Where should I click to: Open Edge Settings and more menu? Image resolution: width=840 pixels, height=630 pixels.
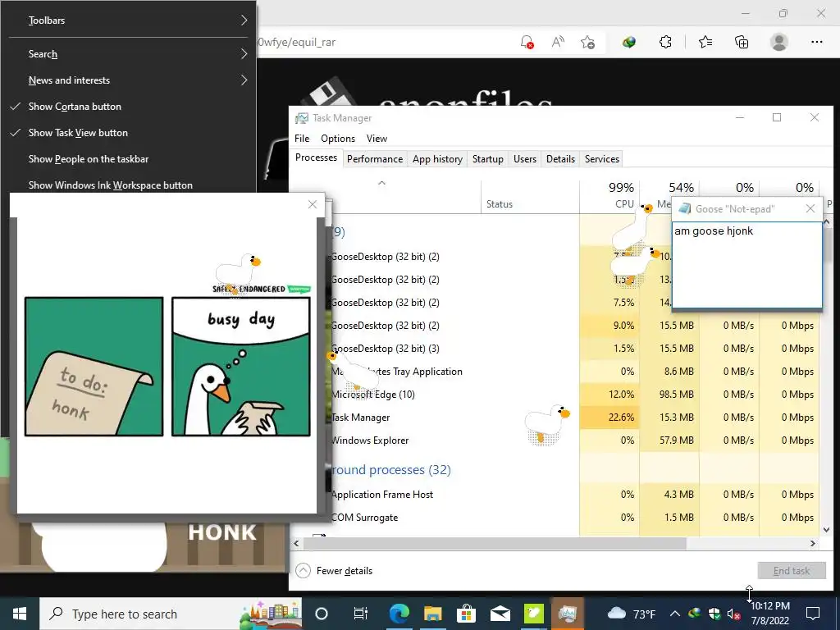click(816, 42)
